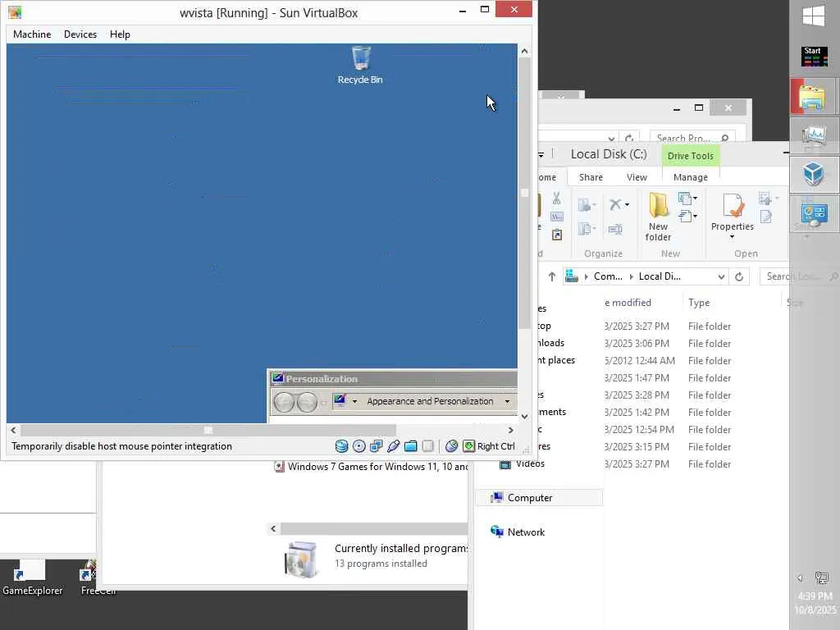The height and width of the screenshot is (630, 840).
Task: Click the Right Ctrl host key label
Action: pyautogui.click(x=496, y=446)
